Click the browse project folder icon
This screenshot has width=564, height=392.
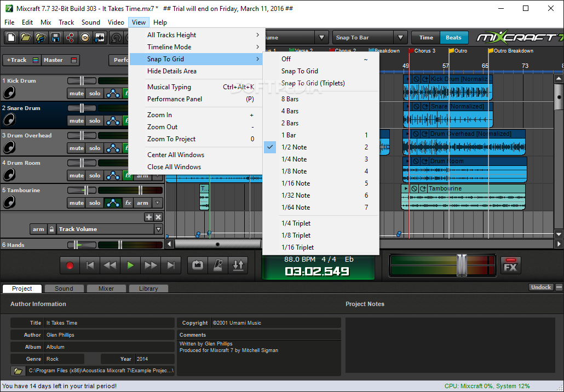(18, 371)
